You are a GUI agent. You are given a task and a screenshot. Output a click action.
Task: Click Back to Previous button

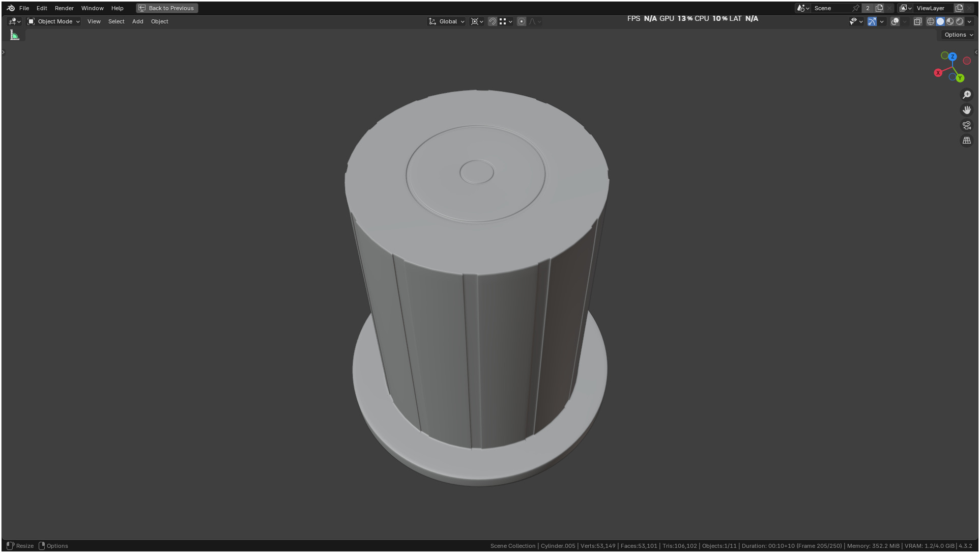click(167, 8)
